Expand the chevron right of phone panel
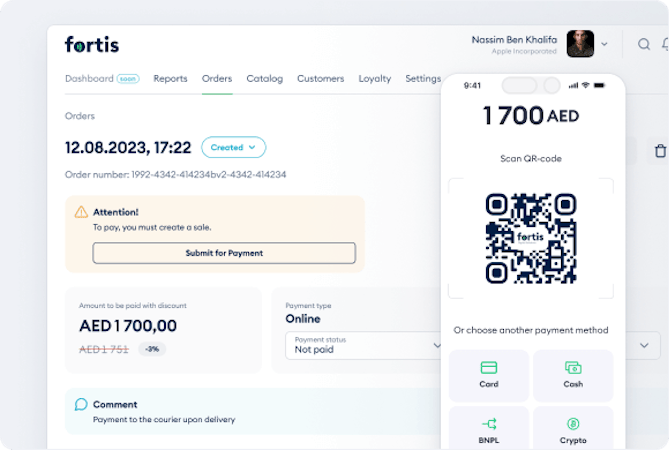 click(644, 345)
